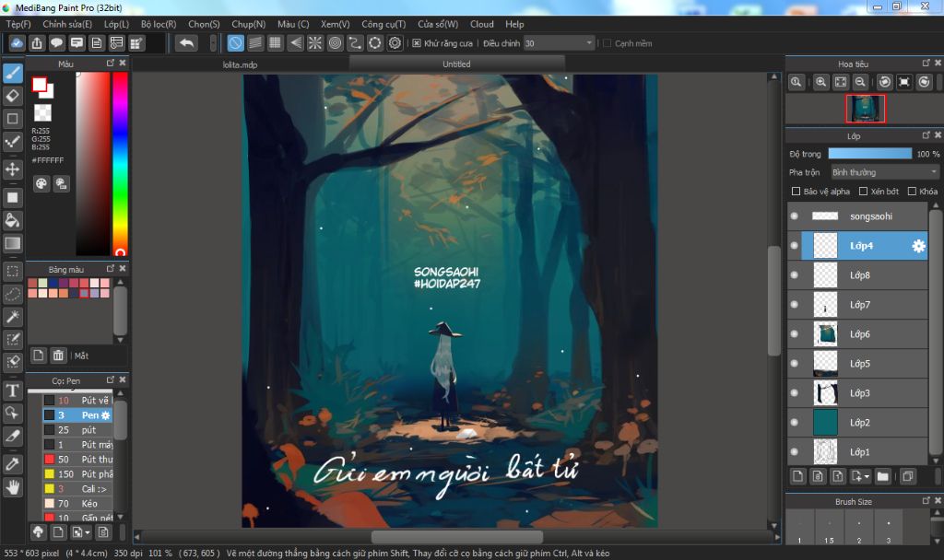Close the Màu color panel

tap(123, 64)
